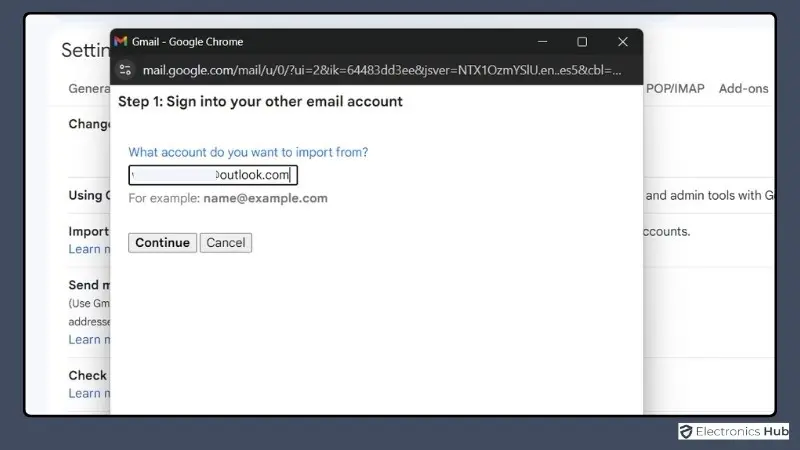The width and height of the screenshot is (800, 450).
Task: Open Learn more link under Check mail section
Action: click(88, 393)
